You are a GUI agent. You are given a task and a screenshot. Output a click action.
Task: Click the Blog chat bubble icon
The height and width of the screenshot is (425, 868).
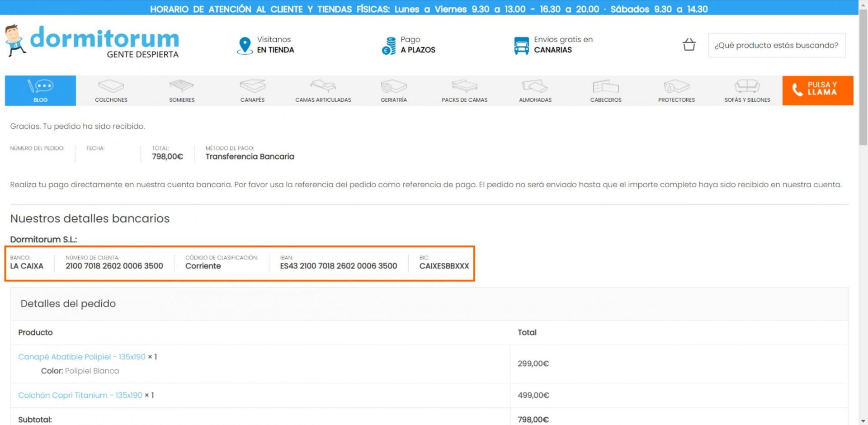[x=41, y=85]
